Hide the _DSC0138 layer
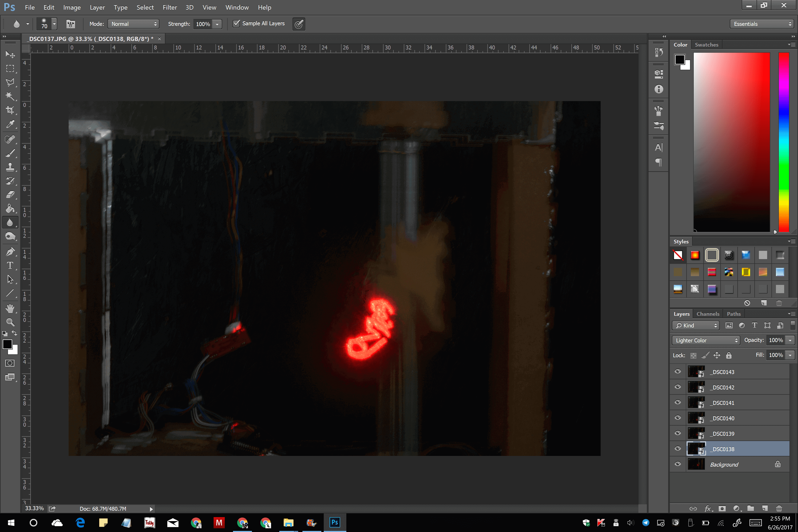The height and width of the screenshot is (532, 798). [x=678, y=448]
